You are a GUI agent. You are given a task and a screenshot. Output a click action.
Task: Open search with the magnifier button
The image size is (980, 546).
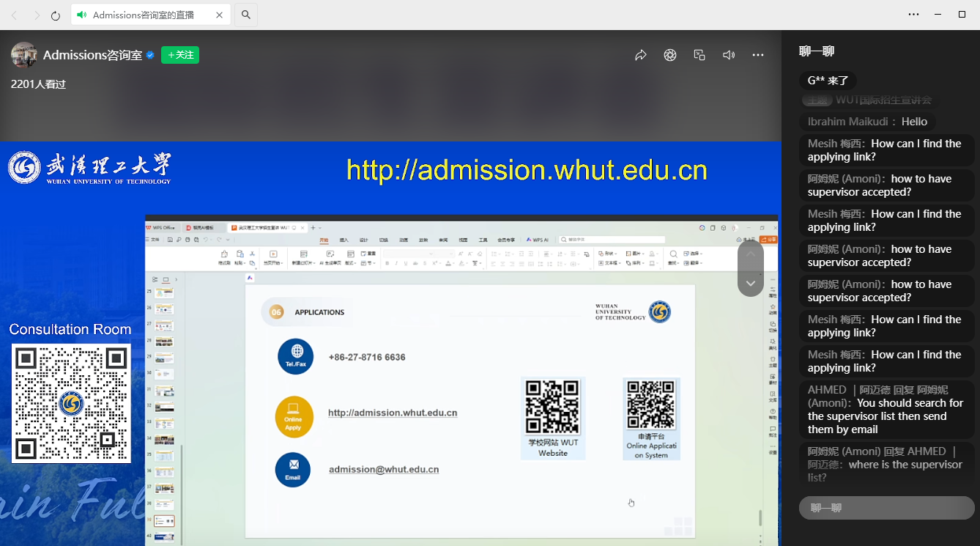point(246,15)
